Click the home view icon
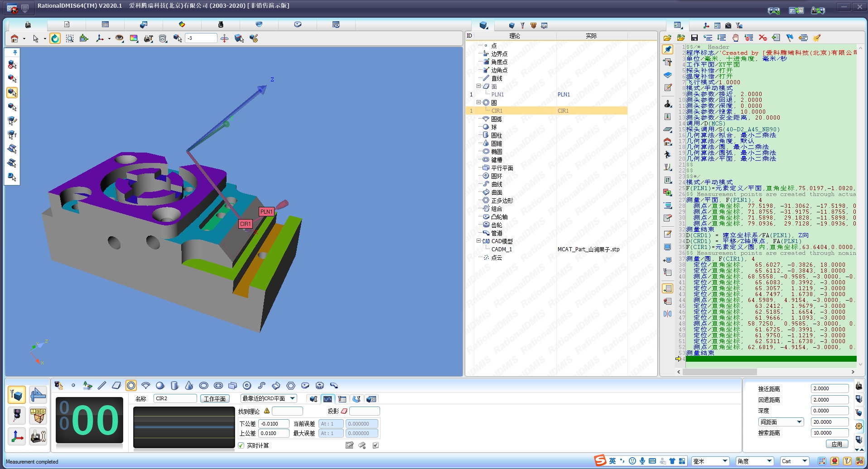The image size is (868, 469). click(x=14, y=38)
